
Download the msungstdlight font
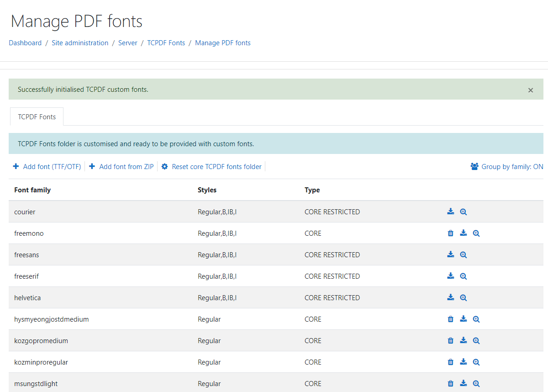pyautogui.click(x=464, y=383)
